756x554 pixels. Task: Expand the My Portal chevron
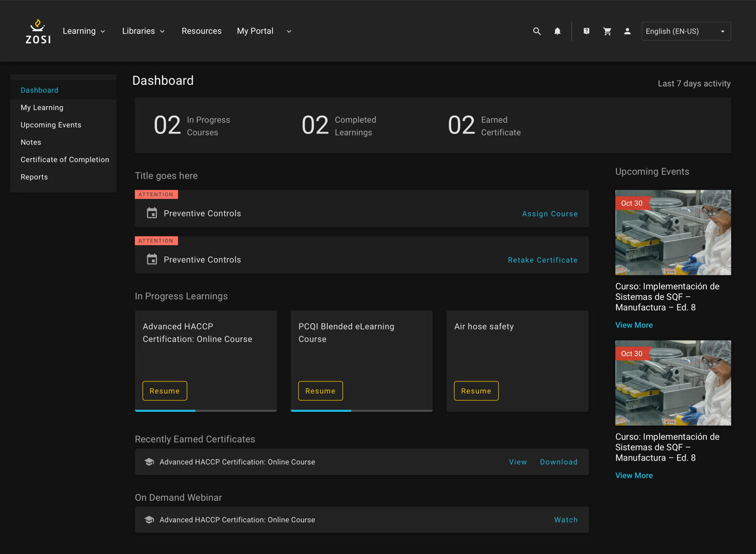point(289,32)
